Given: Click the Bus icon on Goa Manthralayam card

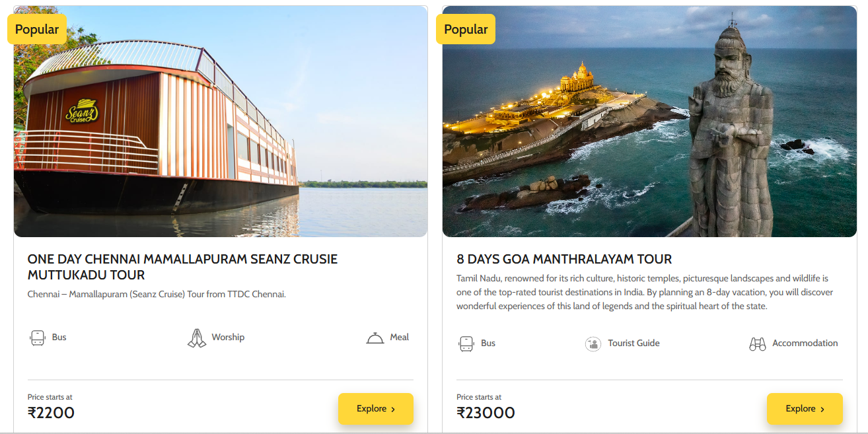Looking at the screenshot, I should 466,344.
